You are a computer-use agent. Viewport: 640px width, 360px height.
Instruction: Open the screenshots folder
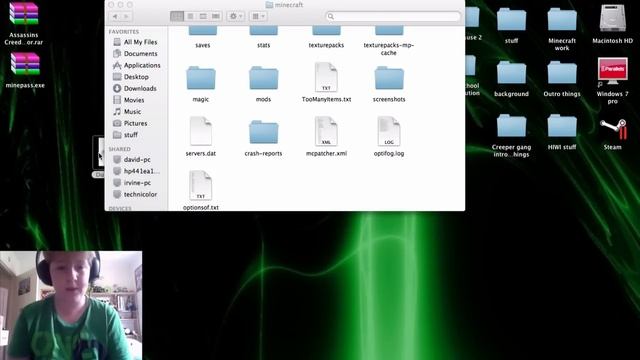(x=389, y=78)
